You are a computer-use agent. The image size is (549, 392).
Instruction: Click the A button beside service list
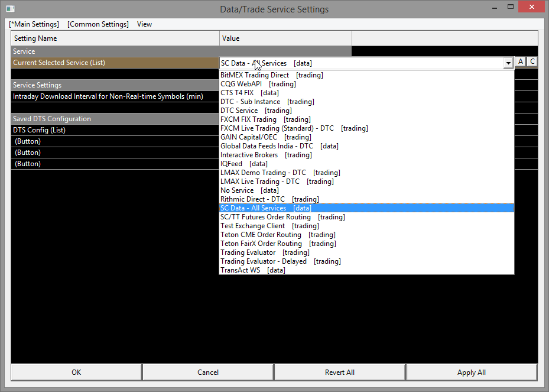(521, 61)
